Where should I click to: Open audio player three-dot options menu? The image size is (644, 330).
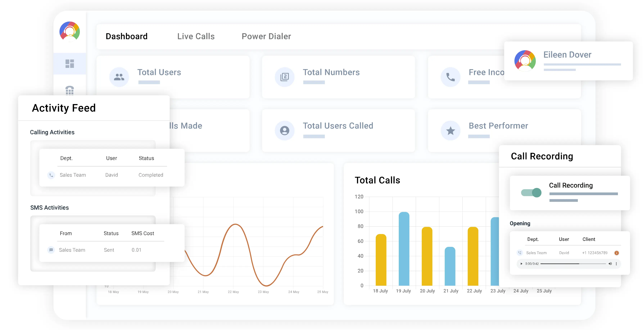pyautogui.click(x=616, y=264)
